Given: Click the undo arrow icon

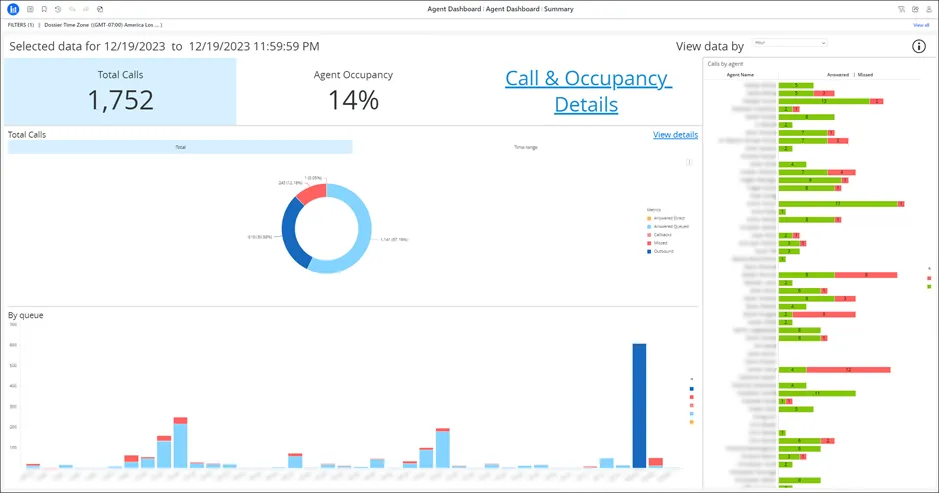Looking at the screenshot, I should tap(72, 10).
